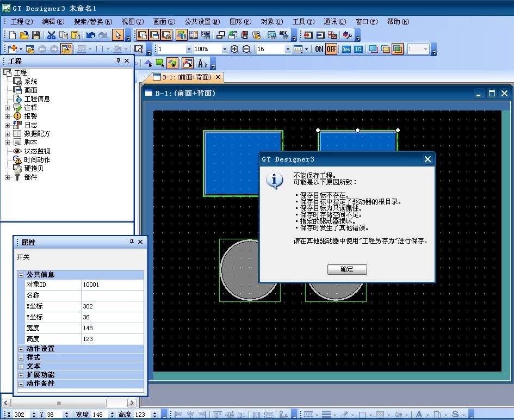
Task: Toggle the OFF state display button
Action: 331,49
